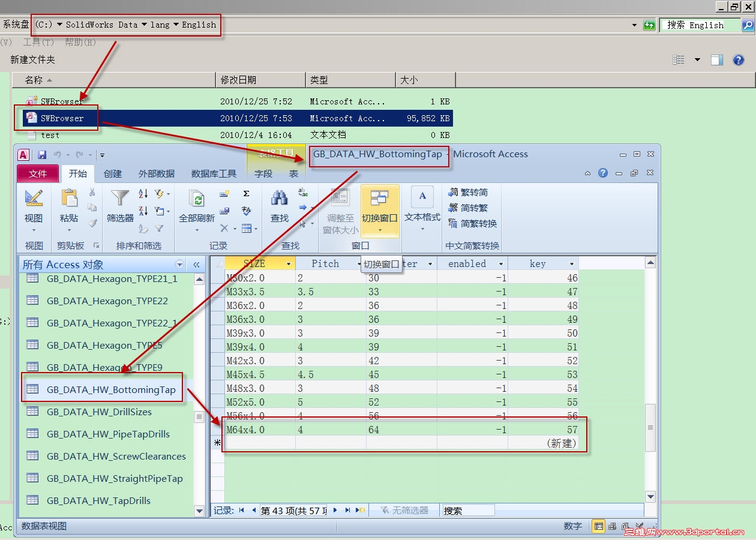Switch to the 外部数据 ribbon tab

157,173
